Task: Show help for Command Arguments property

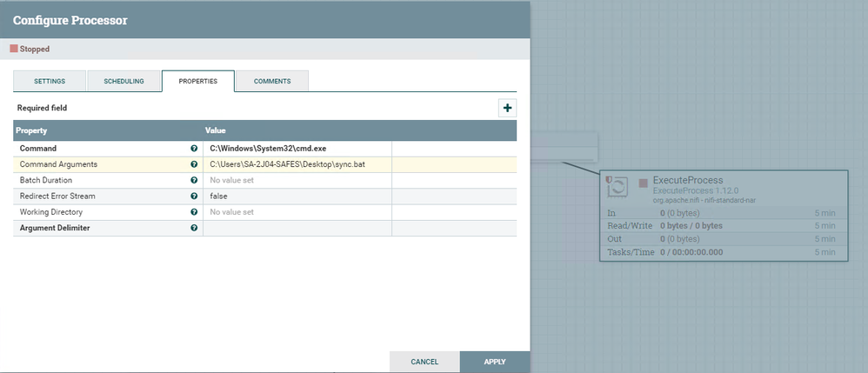Action: click(x=194, y=164)
